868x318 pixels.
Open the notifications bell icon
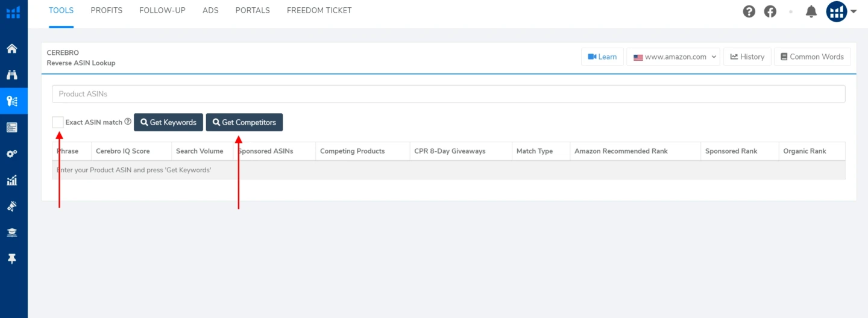(x=811, y=11)
